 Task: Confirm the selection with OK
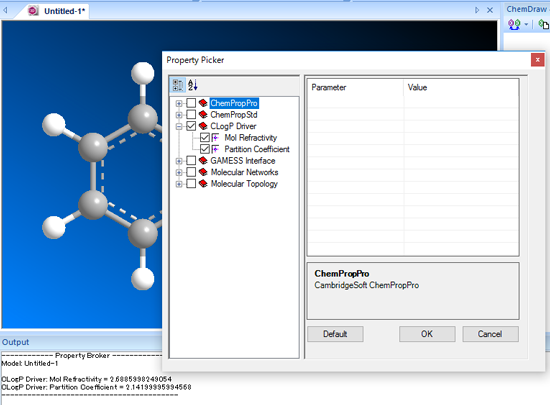coord(427,334)
